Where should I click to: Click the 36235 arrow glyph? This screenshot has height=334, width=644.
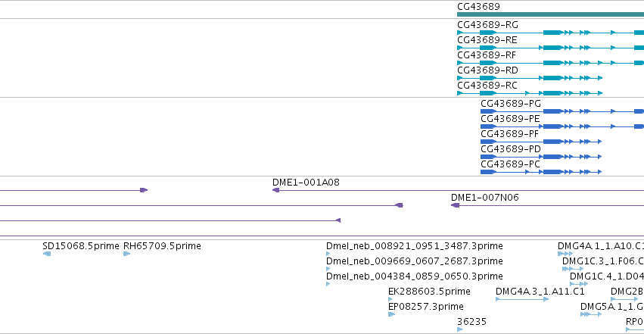click(459, 329)
